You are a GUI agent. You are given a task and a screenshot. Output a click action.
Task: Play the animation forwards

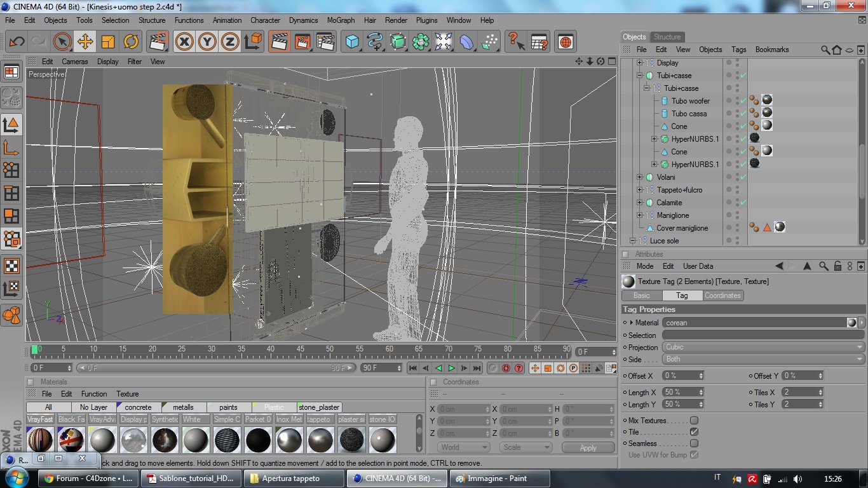pyautogui.click(x=452, y=368)
